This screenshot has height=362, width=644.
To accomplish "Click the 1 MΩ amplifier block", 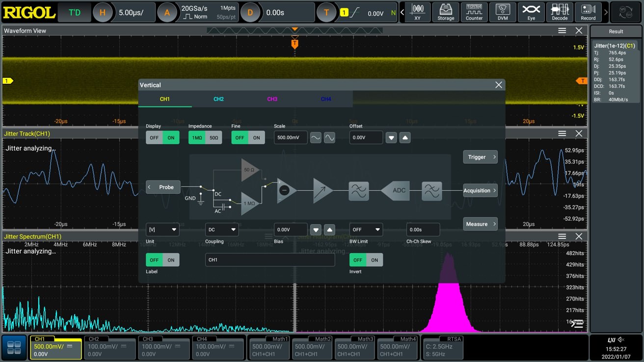I will tap(249, 204).
